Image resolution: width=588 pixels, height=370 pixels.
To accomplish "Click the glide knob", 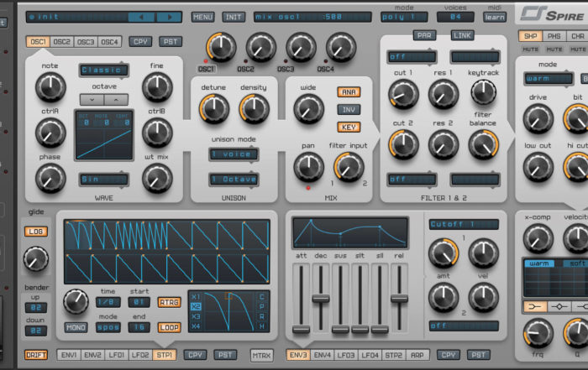I will pyautogui.click(x=35, y=258).
